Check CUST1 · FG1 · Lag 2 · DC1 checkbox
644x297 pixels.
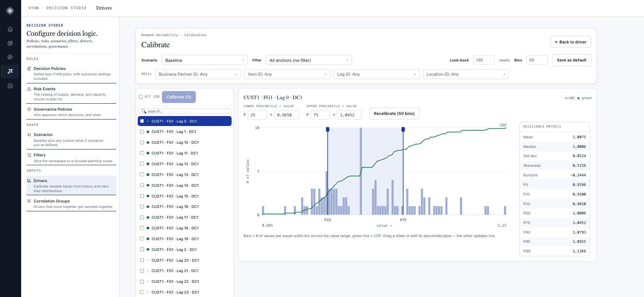click(x=142, y=249)
